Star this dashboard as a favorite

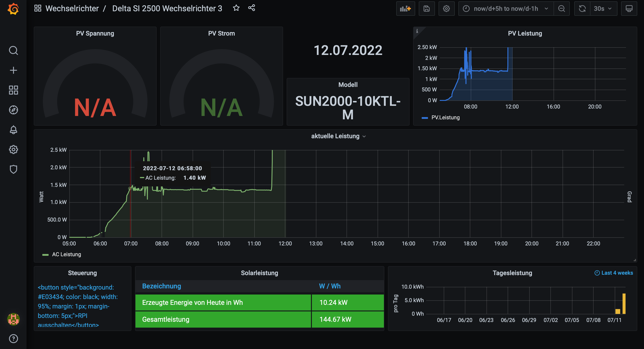pos(236,8)
